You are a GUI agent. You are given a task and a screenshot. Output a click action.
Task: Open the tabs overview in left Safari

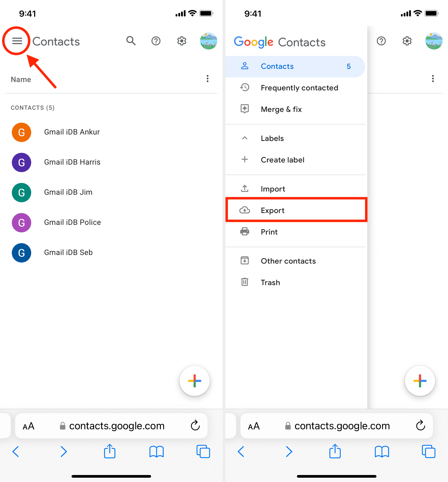click(203, 451)
